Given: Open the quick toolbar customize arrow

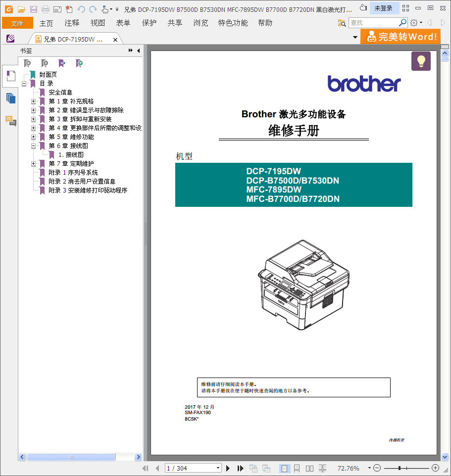Looking at the screenshot, I should tap(117, 9).
